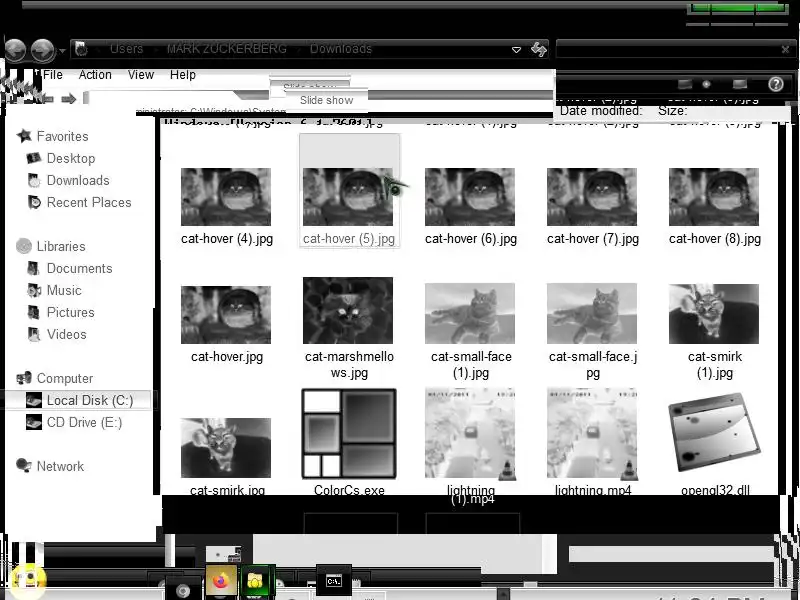Viewport: 800px width, 600px height.
Task: Open the File menu
Action: point(53,75)
